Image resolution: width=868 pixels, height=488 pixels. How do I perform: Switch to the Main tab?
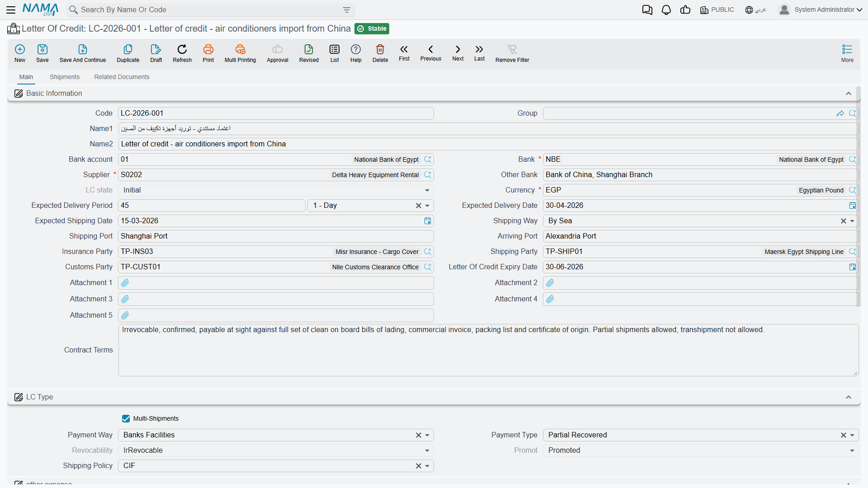click(26, 77)
